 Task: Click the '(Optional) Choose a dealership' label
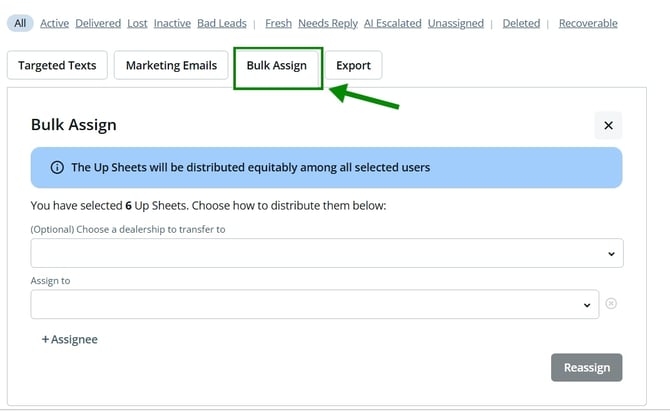pos(128,229)
